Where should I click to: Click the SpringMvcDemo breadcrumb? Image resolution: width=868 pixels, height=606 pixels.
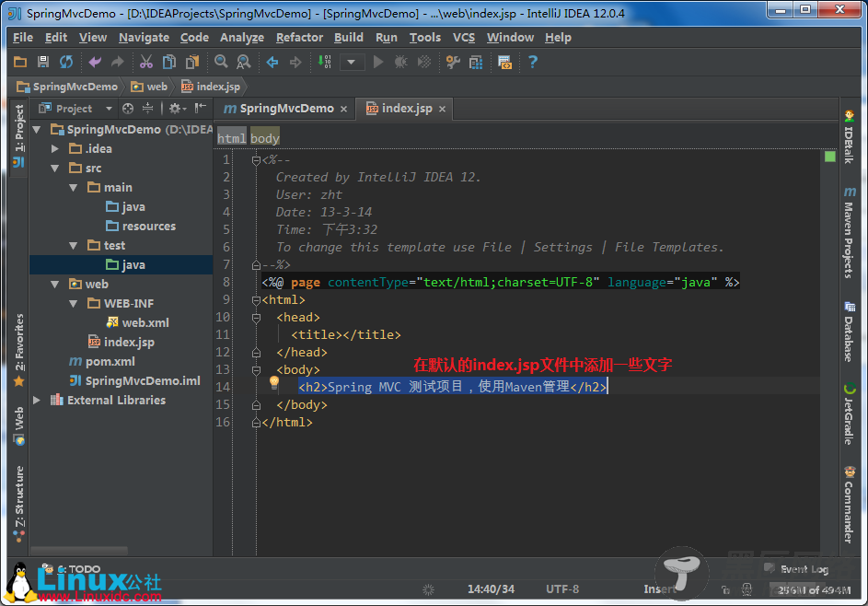click(x=67, y=87)
